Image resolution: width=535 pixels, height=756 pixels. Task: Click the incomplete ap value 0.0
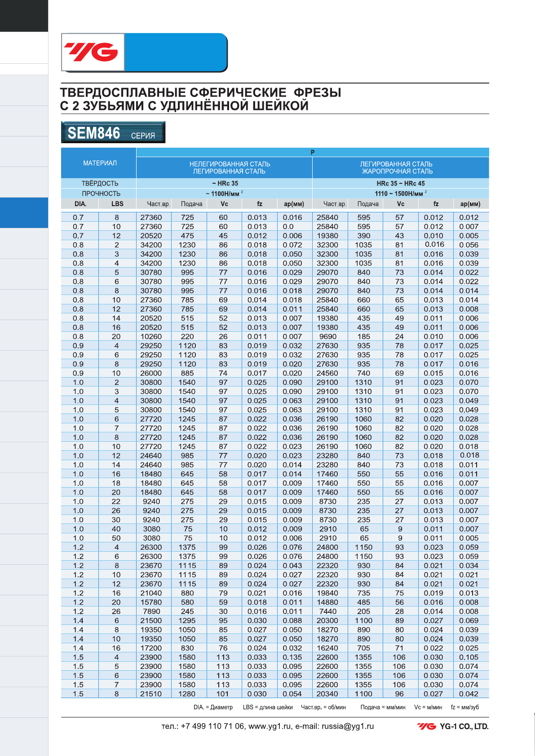288,227
